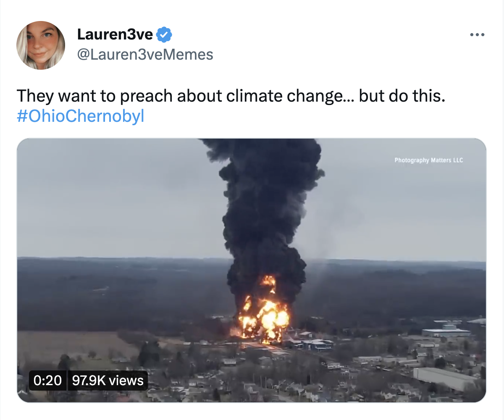Click the orange fireball in the video

(x=265, y=317)
